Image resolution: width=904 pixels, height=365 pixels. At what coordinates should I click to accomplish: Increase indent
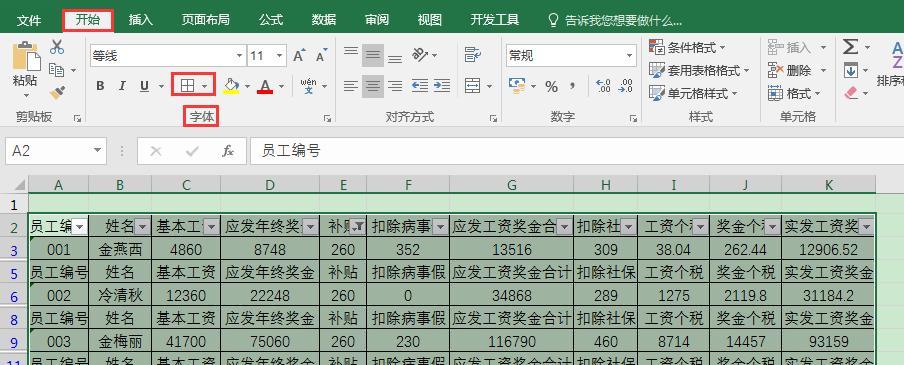[x=442, y=86]
